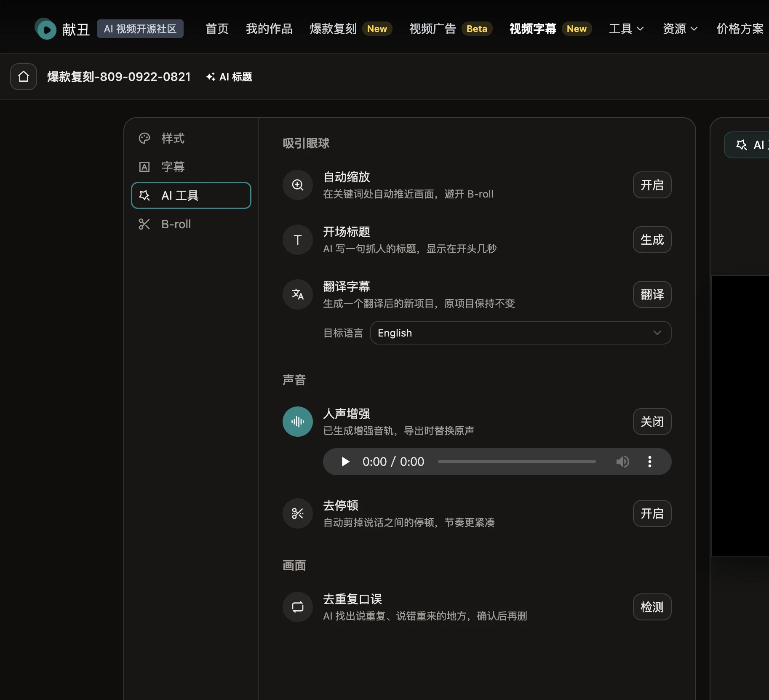Generate 开场标题 with 生成 button
The image size is (769, 700).
(652, 240)
